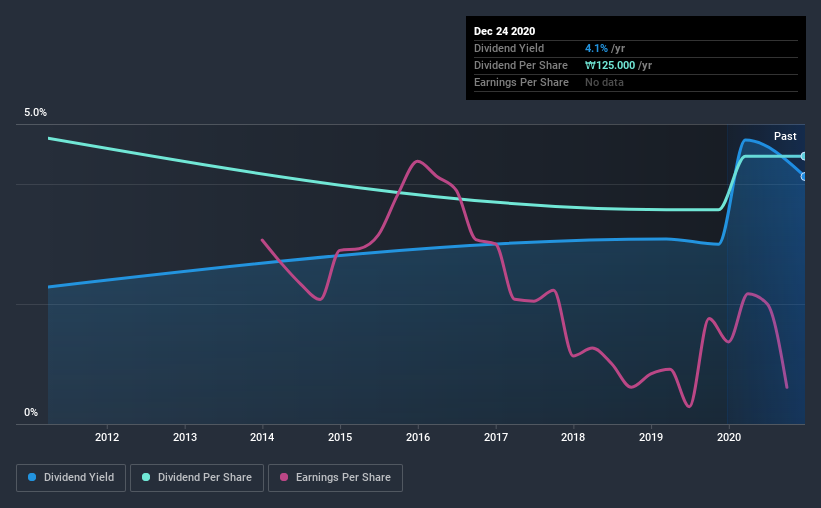The height and width of the screenshot is (508, 821).
Task: Click the pink Earnings Per Share dot
Action: [284, 478]
